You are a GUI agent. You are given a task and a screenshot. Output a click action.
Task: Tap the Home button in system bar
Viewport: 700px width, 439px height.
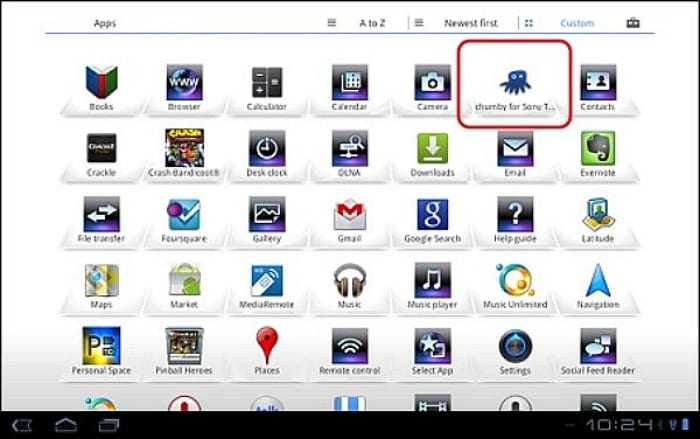[x=66, y=425]
